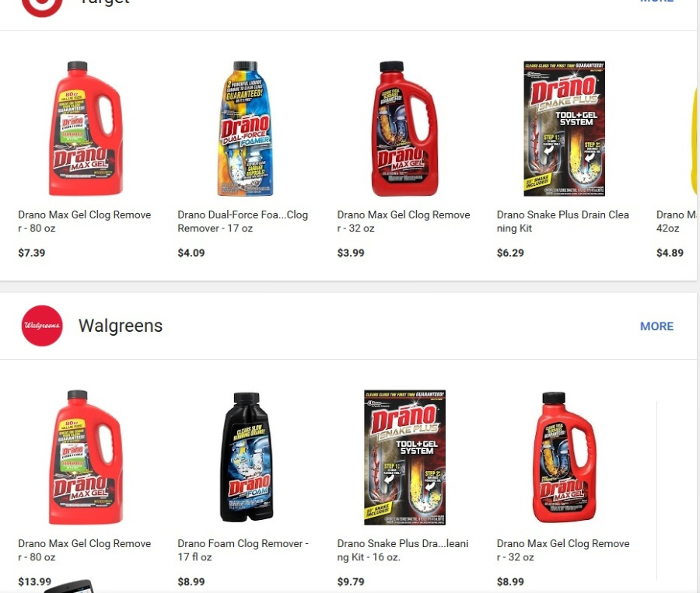
Task: Select black Drano Foam bottle image
Action: [246, 457]
